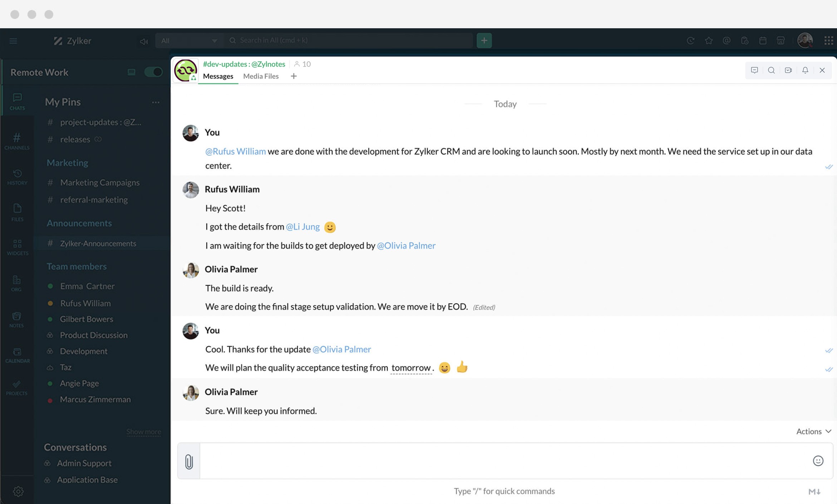837x504 pixels.
Task: Expand channel settings with plus tab icon
Action: click(294, 76)
